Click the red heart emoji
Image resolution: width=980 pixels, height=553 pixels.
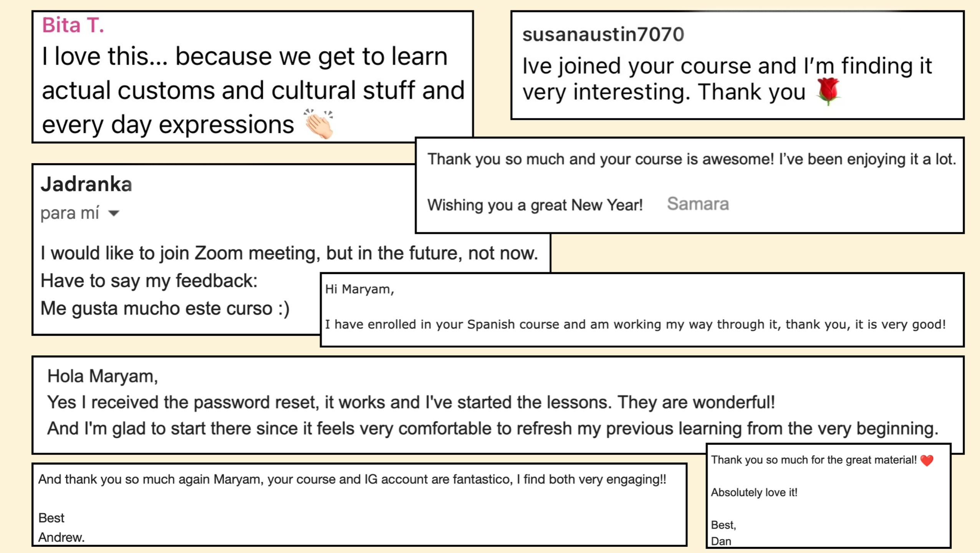[927, 460]
